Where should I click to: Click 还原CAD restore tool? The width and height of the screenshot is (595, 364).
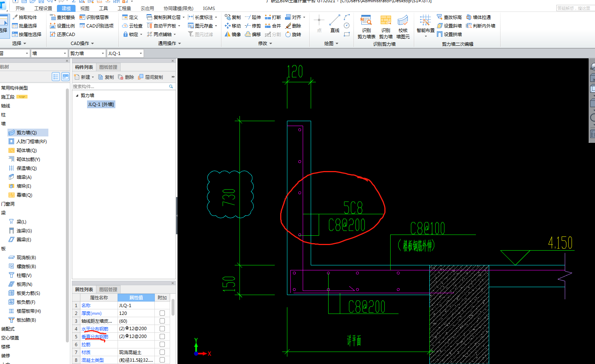pos(63,34)
